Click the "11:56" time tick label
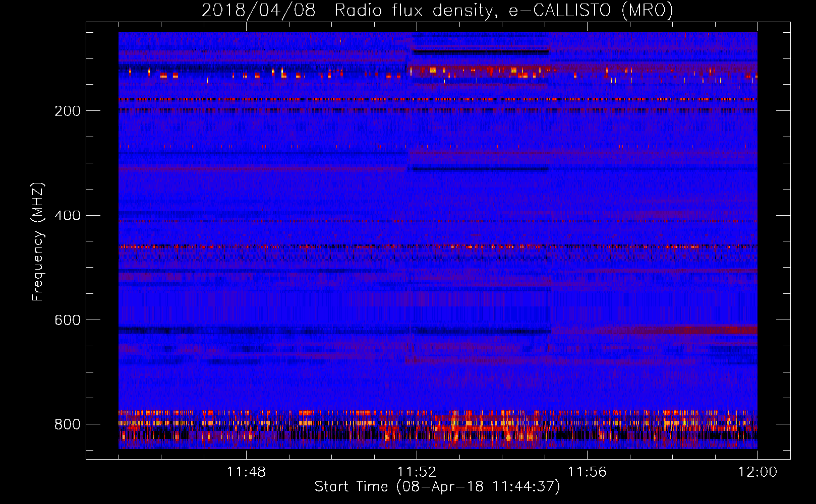The width and height of the screenshot is (816, 504). point(587,472)
